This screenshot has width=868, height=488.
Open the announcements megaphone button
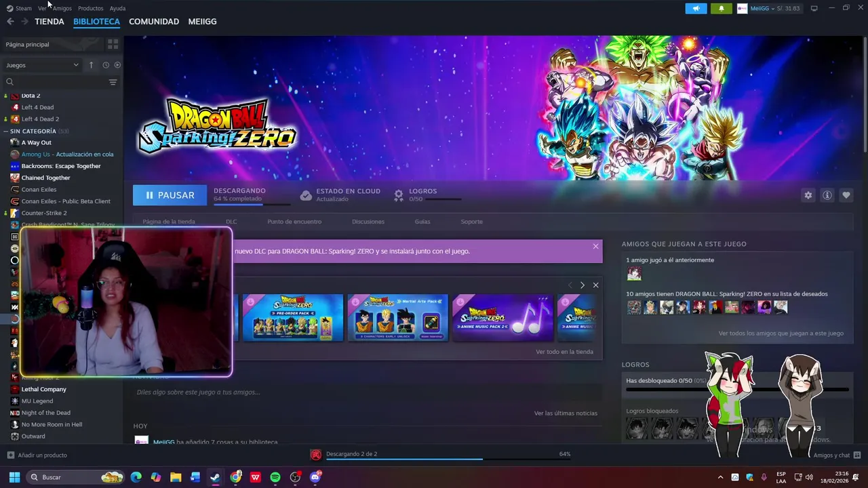[x=696, y=8]
